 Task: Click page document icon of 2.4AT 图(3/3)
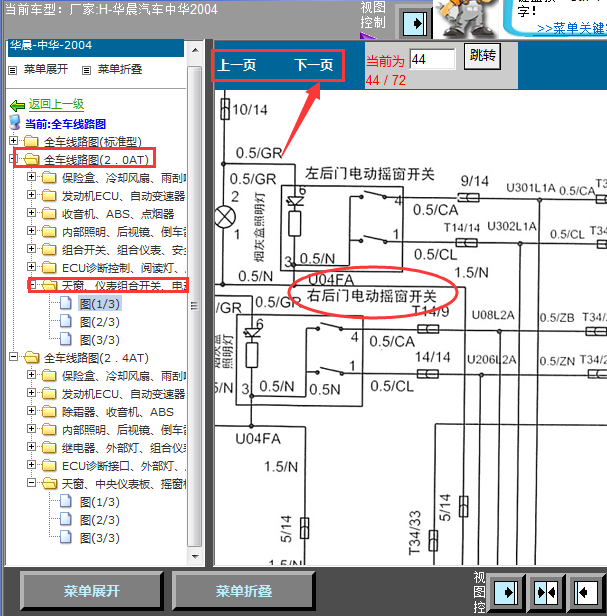point(66,538)
